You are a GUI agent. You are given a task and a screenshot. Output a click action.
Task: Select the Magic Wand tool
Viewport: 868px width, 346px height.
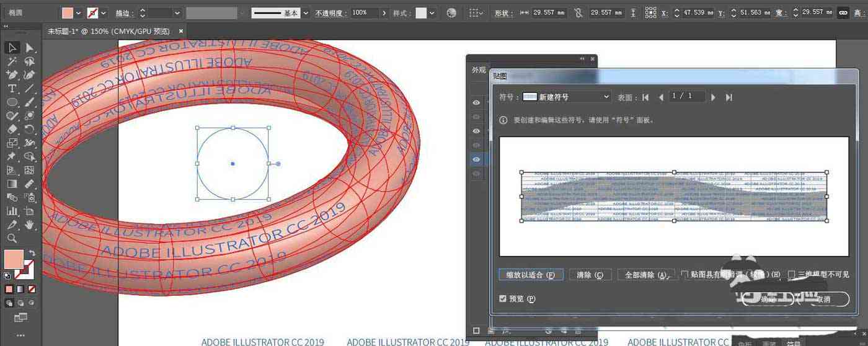coord(12,61)
